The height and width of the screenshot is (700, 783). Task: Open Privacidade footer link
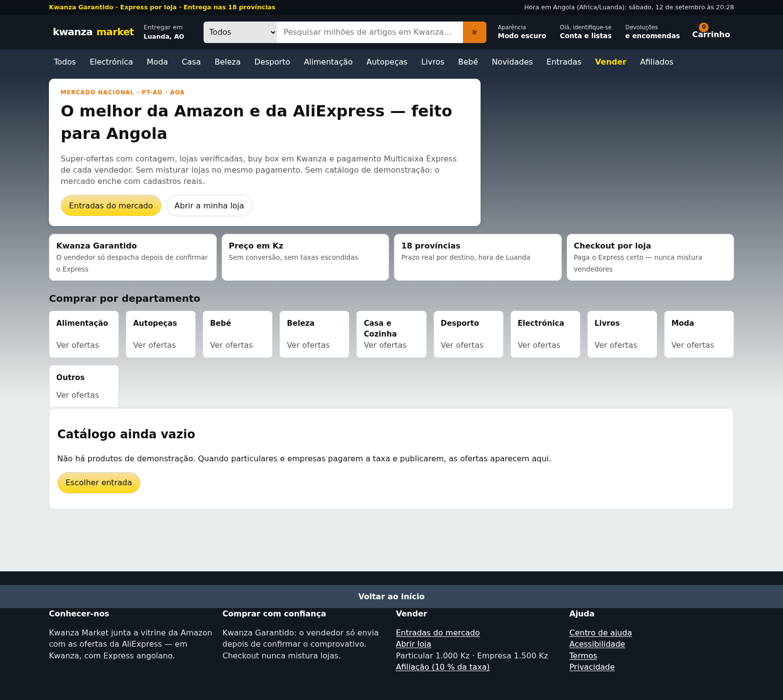[x=592, y=667]
